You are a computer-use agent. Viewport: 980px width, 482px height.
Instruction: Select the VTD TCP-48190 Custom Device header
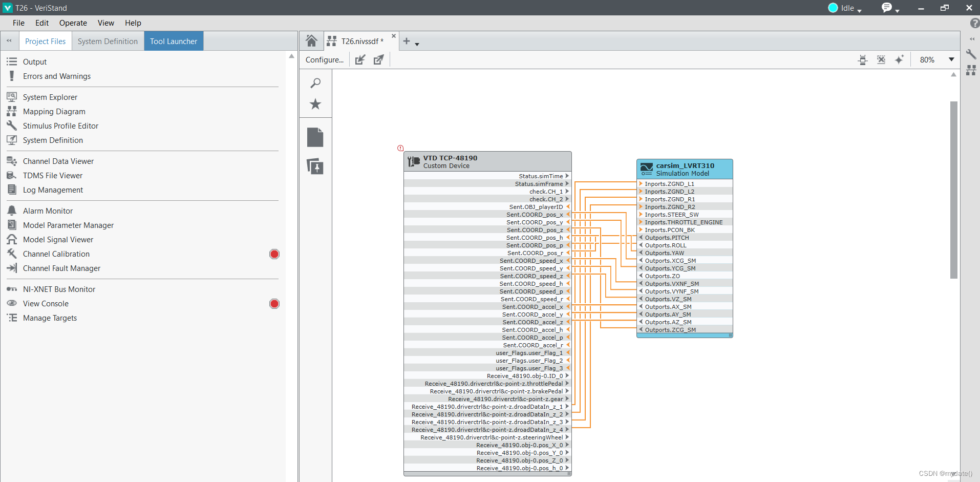(x=487, y=161)
